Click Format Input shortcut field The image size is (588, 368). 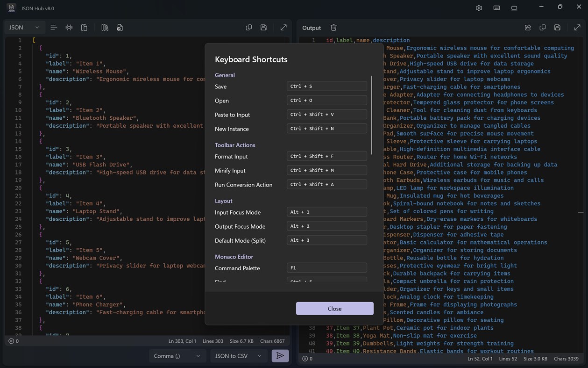click(x=327, y=156)
